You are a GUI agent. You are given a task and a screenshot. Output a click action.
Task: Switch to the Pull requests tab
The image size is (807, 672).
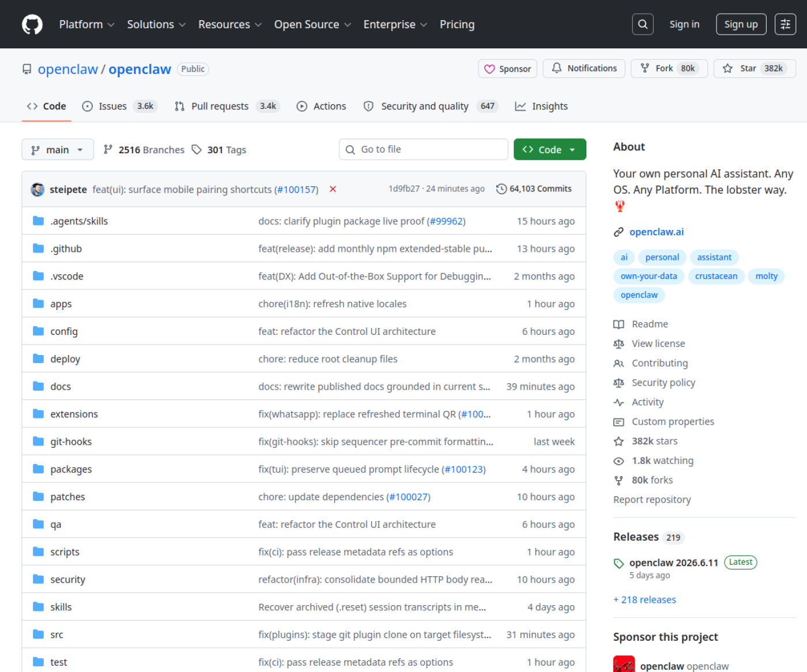point(227,106)
